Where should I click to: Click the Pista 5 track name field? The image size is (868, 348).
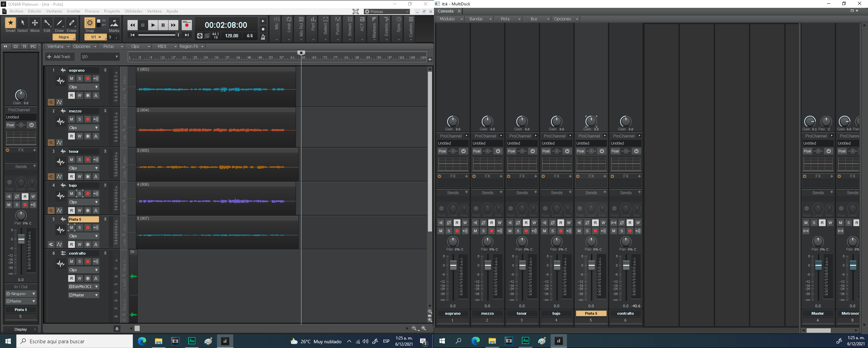(x=83, y=219)
